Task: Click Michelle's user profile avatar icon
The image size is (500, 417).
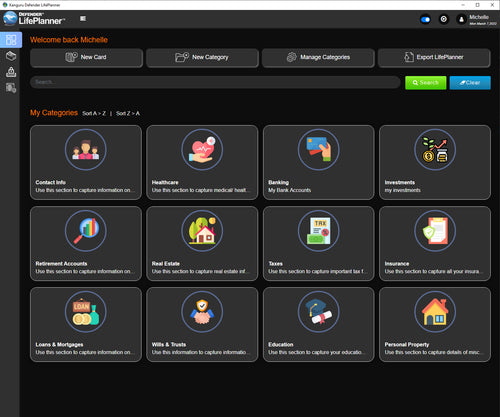Action: coord(461,19)
